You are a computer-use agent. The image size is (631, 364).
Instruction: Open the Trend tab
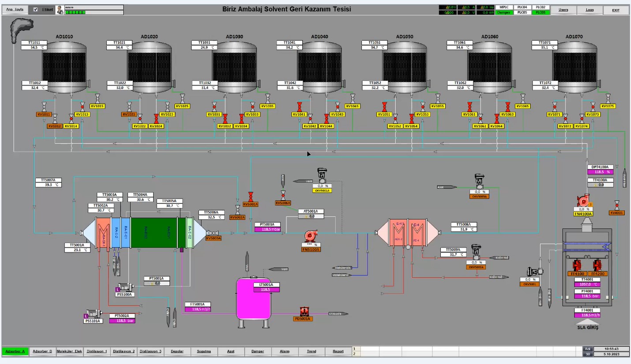[x=312, y=351]
